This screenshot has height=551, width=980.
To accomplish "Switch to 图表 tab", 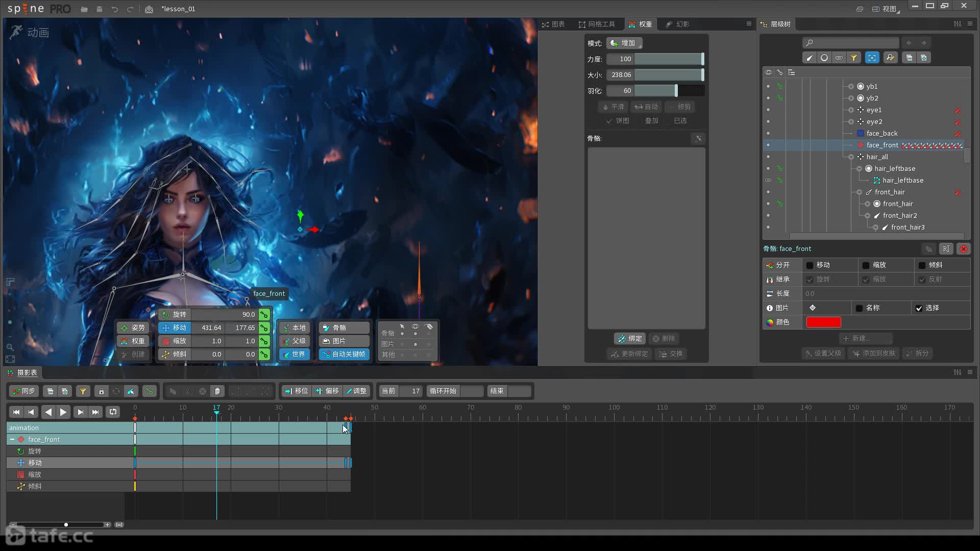I will [x=553, y=24].
